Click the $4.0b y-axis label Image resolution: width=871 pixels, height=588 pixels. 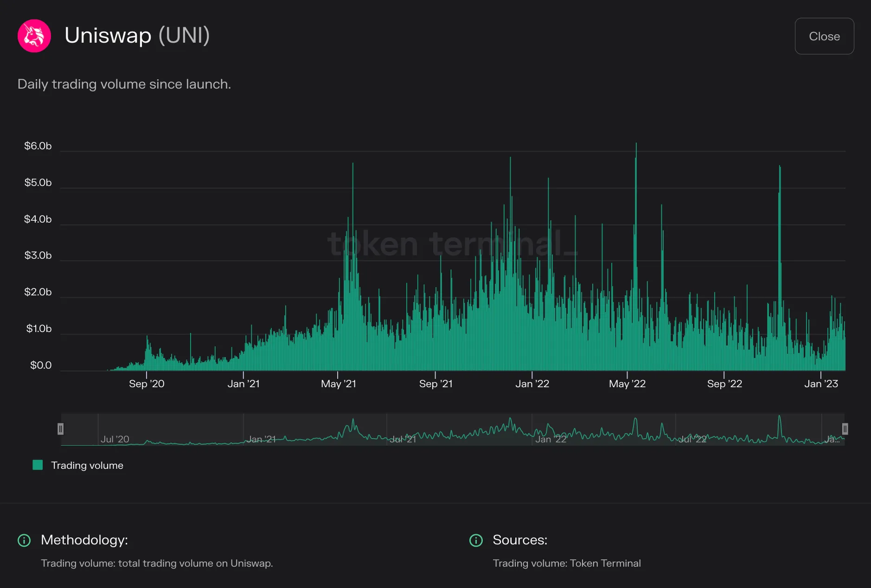(x=38, y=219)
